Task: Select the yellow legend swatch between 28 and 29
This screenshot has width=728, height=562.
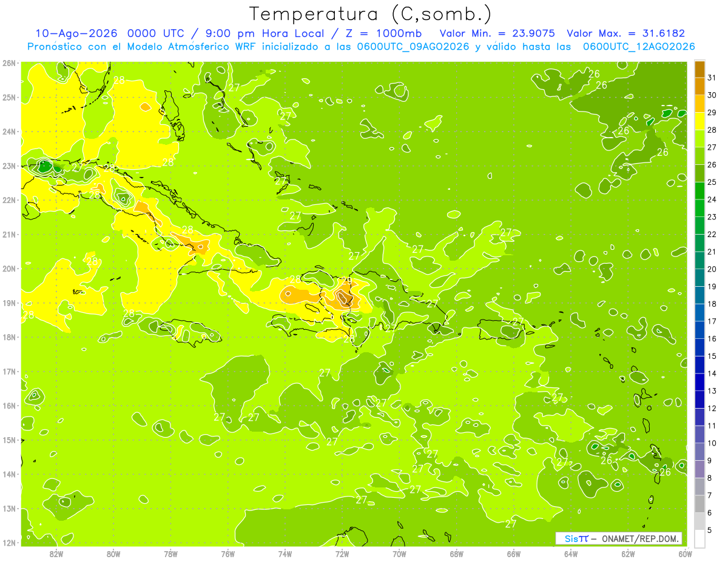Action: coord(699,121)
